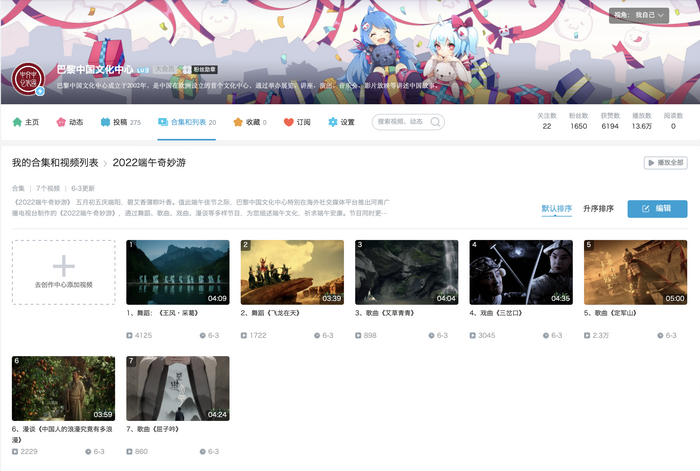Click the search magnifier icon
700x471 pixels.
point(435,122)
